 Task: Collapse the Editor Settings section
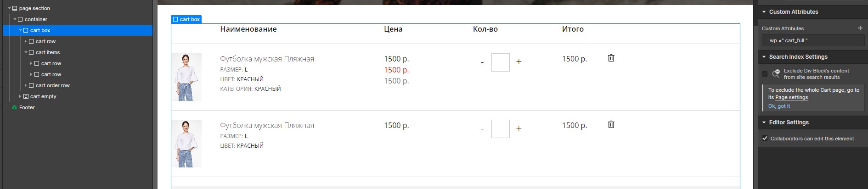click(x=764, y=122)
